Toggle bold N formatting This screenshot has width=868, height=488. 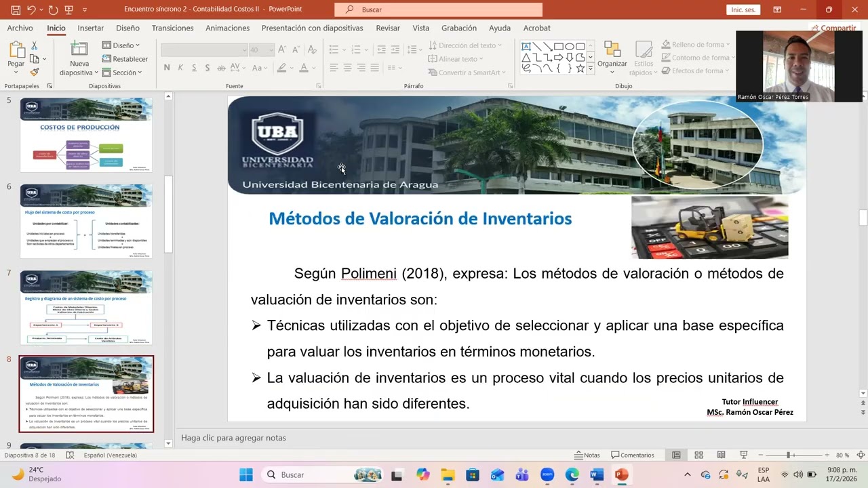167,68
